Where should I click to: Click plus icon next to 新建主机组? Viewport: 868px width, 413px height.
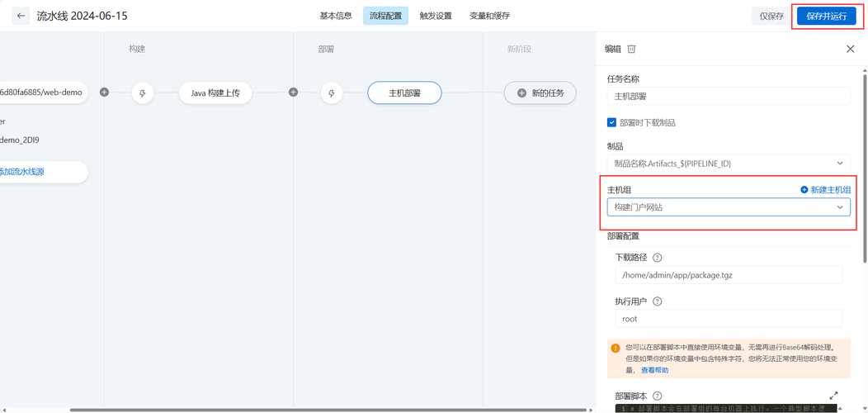coord(804,190)
